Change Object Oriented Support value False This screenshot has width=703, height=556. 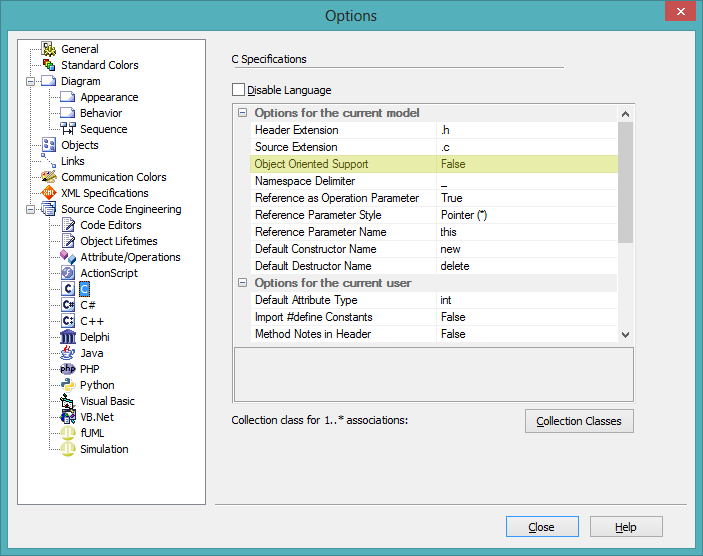coord(527,164)
